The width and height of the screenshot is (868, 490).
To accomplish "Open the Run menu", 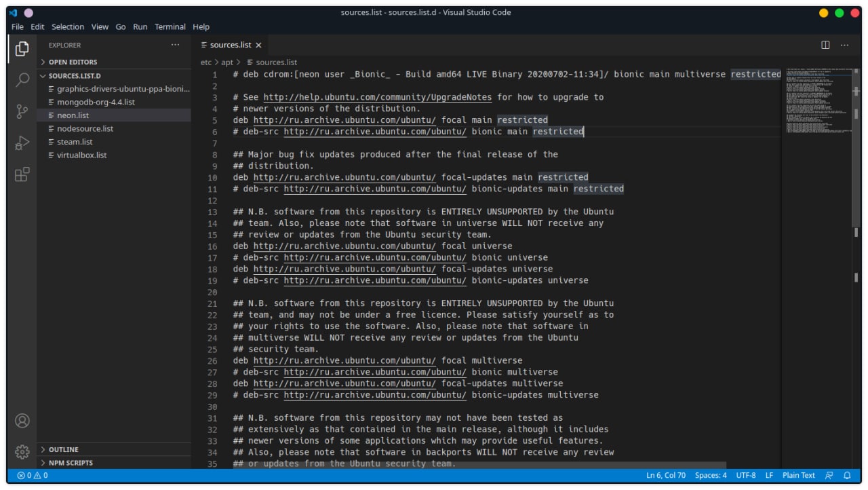I will point(140,26).
